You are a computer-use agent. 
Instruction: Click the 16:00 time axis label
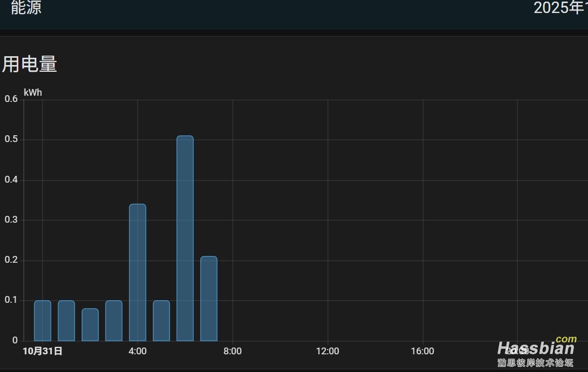422,351
